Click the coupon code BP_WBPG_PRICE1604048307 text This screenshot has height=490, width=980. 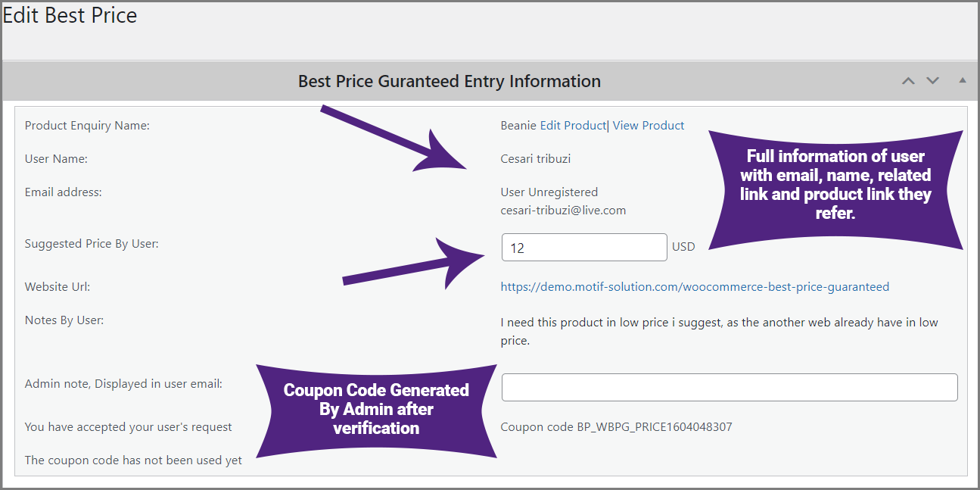point(616,427)
